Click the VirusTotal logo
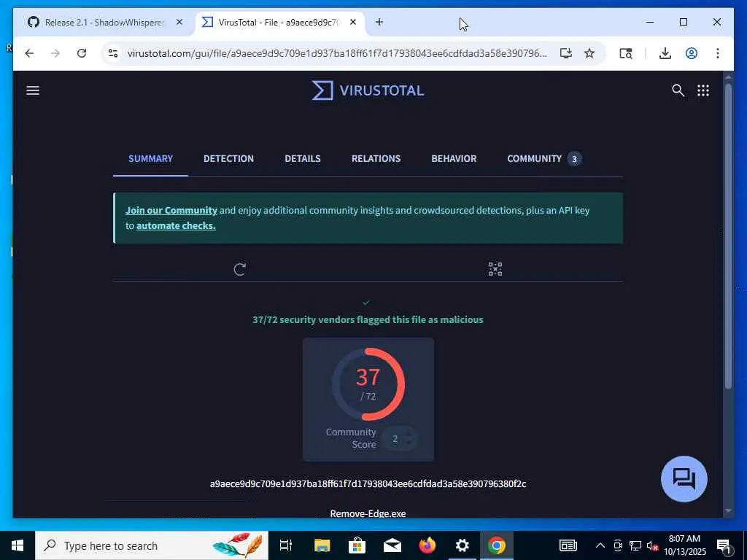Screen dimensions: 747x560 tap(368, 90)
